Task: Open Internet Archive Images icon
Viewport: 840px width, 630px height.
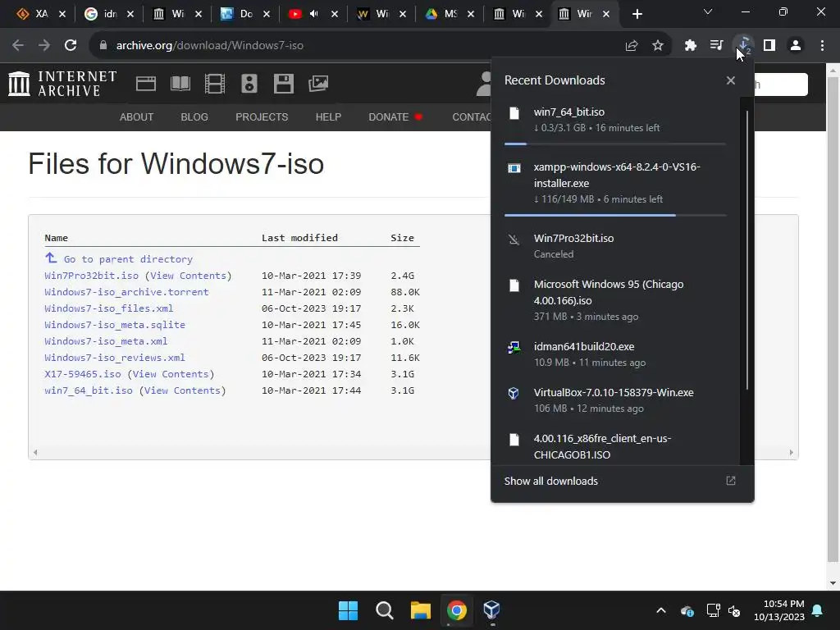Action: [x=318, y=84]
